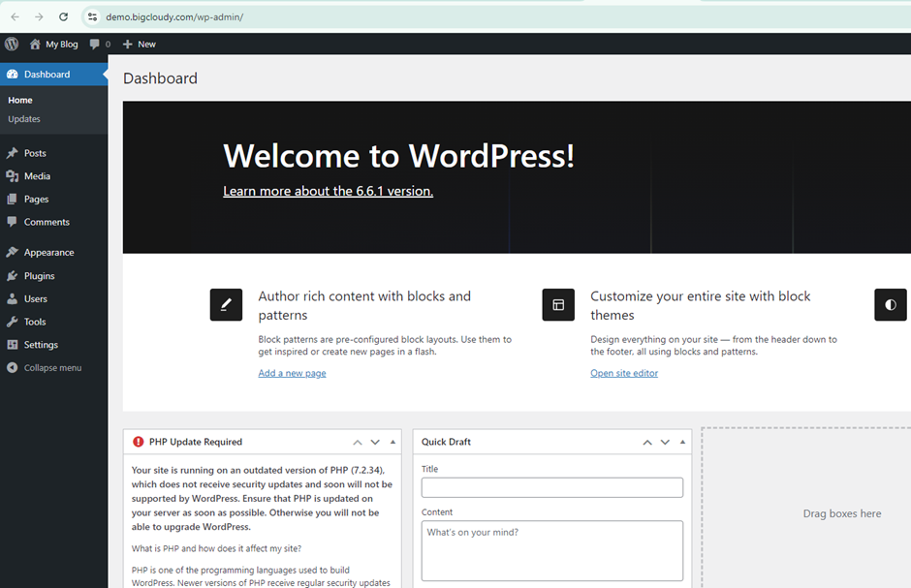Click the Appearance brush icon
The image size is (911, 588).
(14, 252)
